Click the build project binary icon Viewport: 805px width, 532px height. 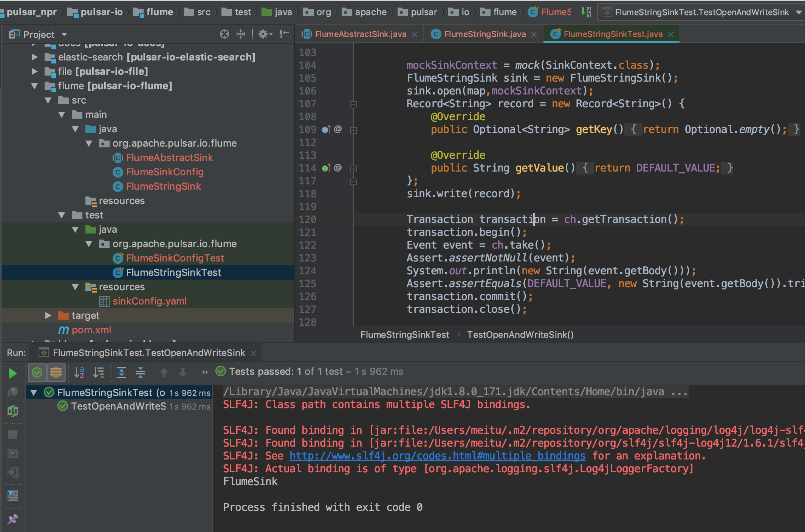586,12
